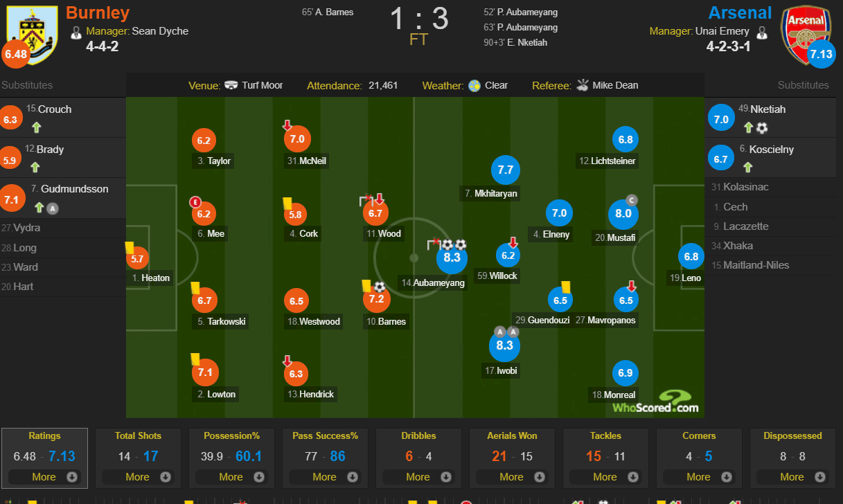The height and width of the screenshot is (504, 843).
Task: Open More under Dispossessed
Action: tap(792, 477)
